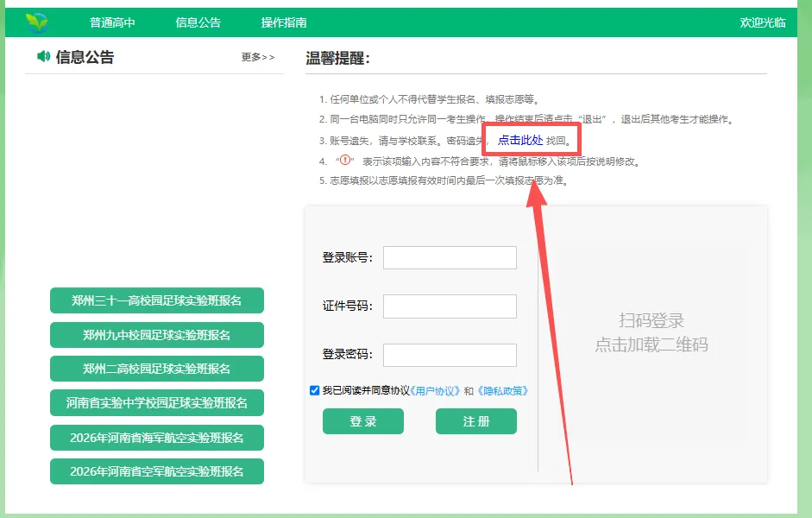Click the 欢迎光临 text in header
Image resolution: width=812 pixels, height=518 pixels.
[x=763, y=22]
